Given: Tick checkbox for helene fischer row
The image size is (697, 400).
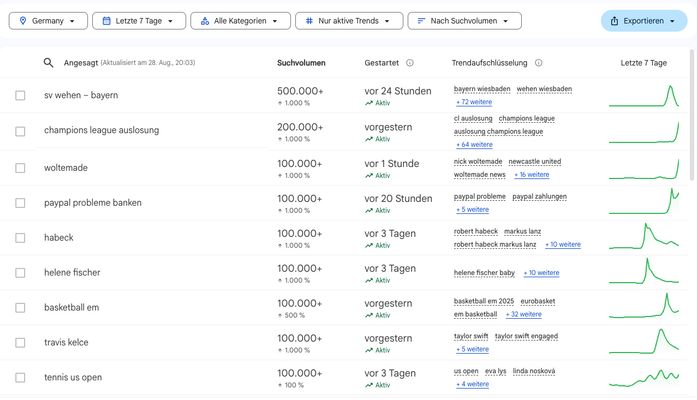Looking at the screenshot, I should [x=20, y=273].
